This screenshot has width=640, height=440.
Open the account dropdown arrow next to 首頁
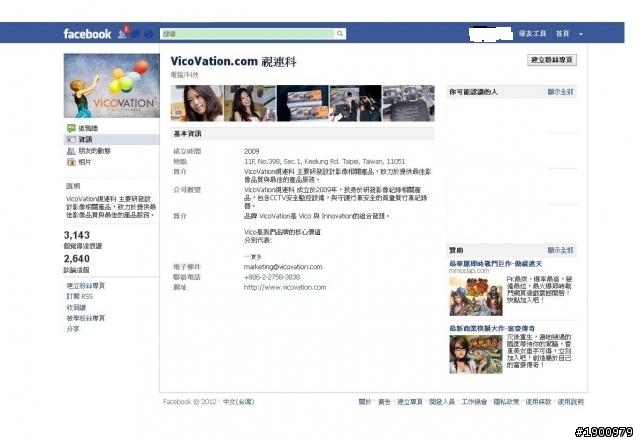(581, 34)
